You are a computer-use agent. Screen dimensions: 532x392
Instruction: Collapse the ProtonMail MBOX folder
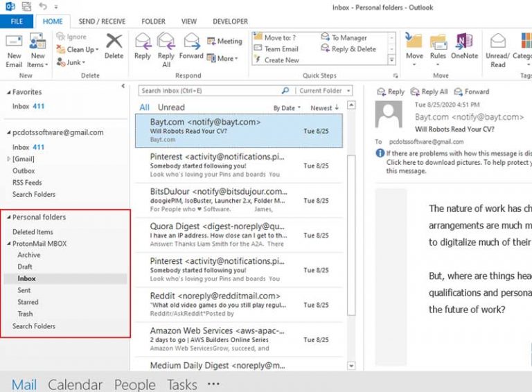coord(9,244)
